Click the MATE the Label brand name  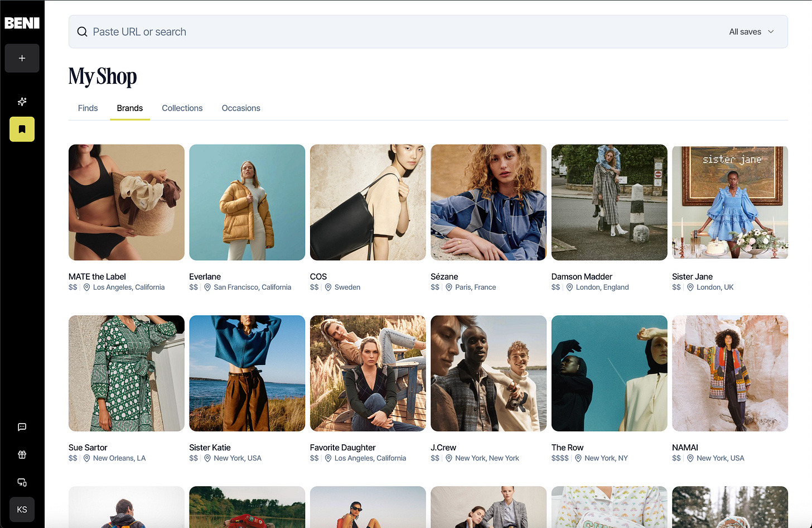coord(97,277)
